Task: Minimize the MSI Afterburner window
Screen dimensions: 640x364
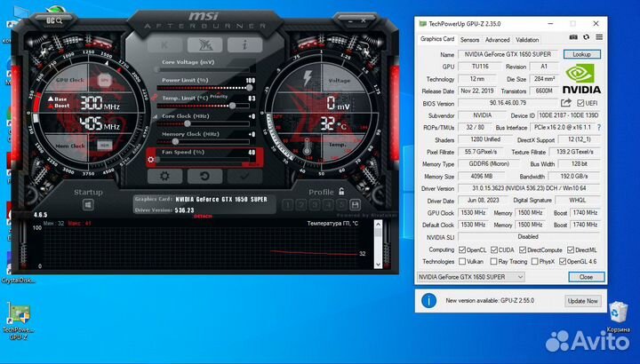Action: pyautogui.click(x=350, y=20)
